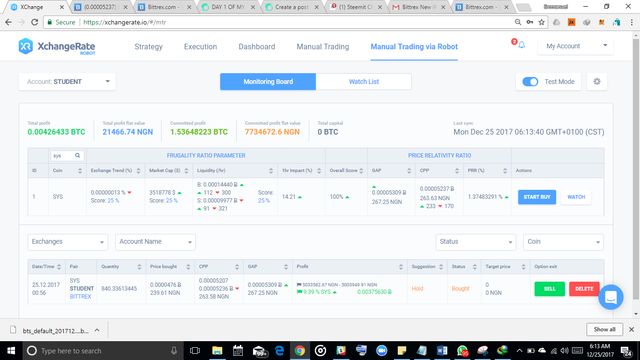Image resolution: width=640 pixels, height=360 pixels.
Task: Toggle the Test Mode switch
Action: coord(530,82)
